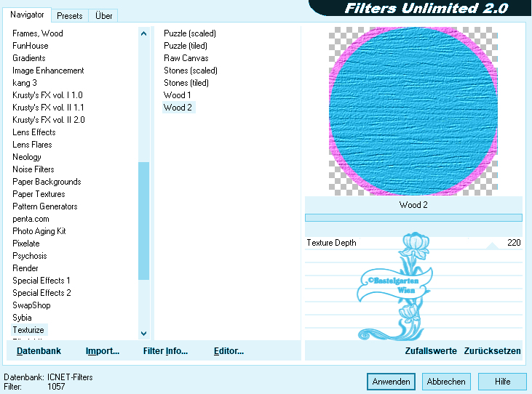Click the Texture Depth value 220
The image size is (532, 394).
coord(514,243)
